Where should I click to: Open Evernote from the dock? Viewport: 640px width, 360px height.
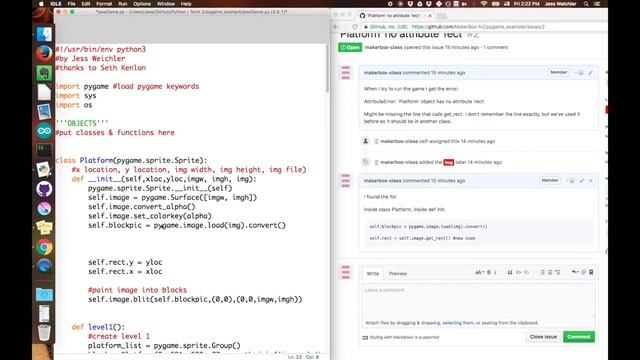(x=44, y=73)
